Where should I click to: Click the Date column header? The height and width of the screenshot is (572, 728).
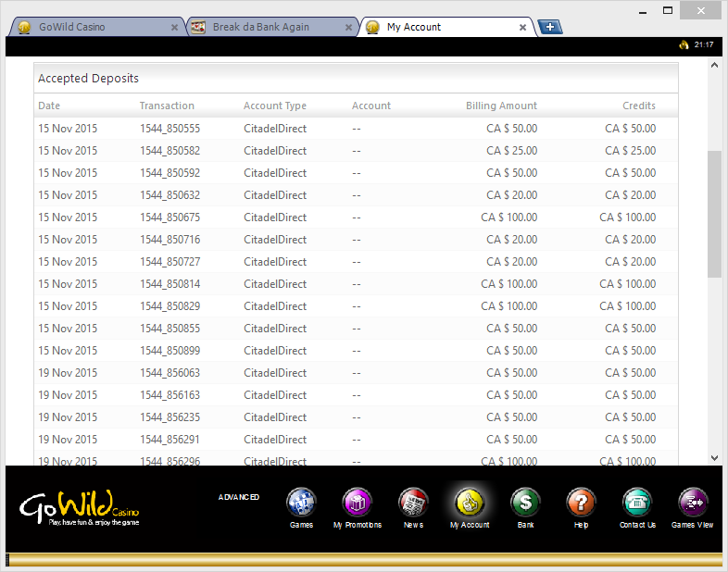tap(49, 106)
